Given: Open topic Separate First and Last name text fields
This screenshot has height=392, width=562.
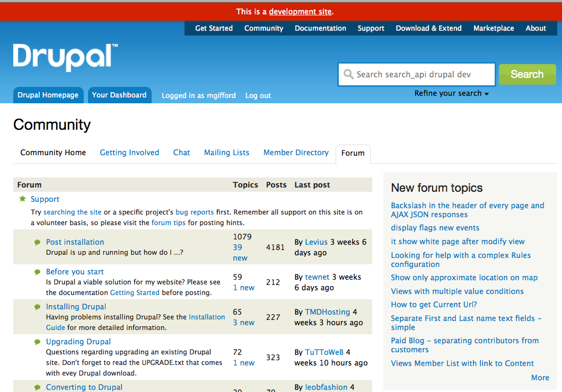Looking at the screenshot, I should (466, 323).
